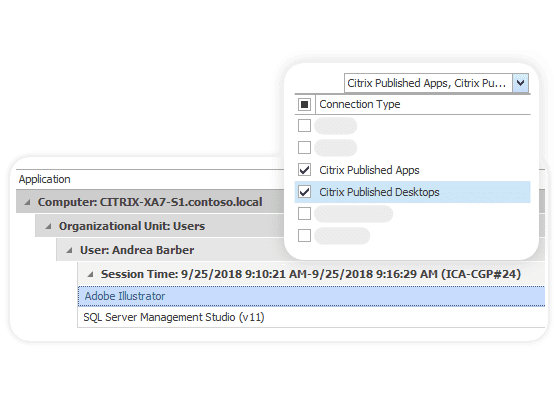Uncheck Citrix Published Desktops checkbox
554x404 pixels.
pyautogui.click(x=304, y=192)
